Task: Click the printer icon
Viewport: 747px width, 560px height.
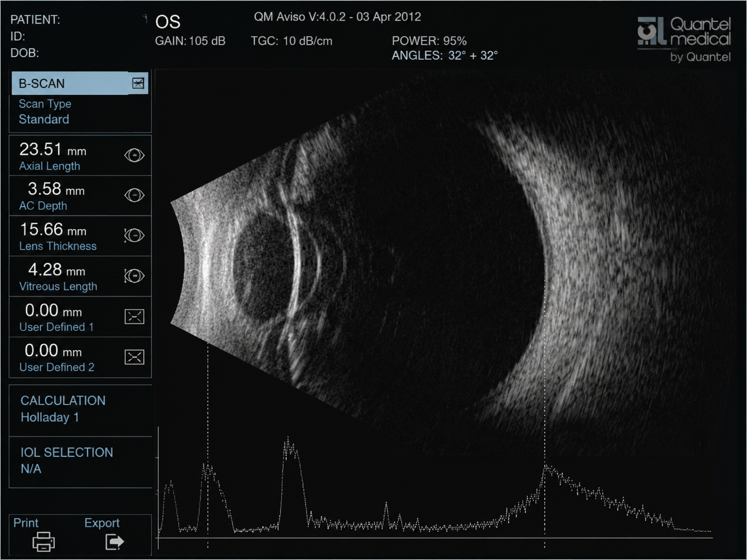Action: click(43, 541)
